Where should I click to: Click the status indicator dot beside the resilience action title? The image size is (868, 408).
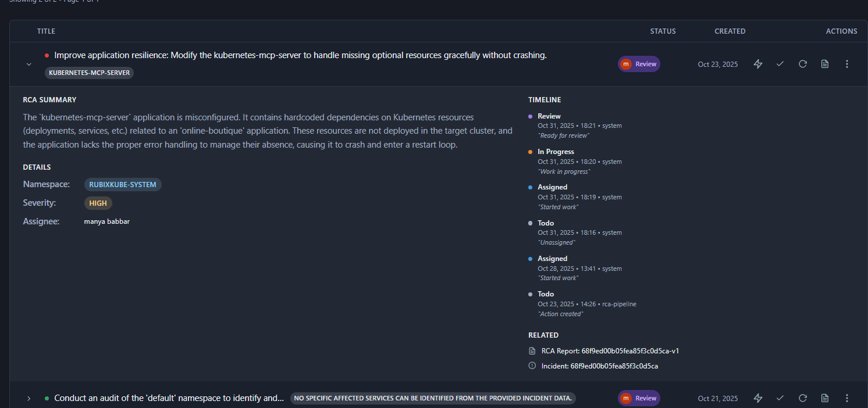(x=47, y=55)
